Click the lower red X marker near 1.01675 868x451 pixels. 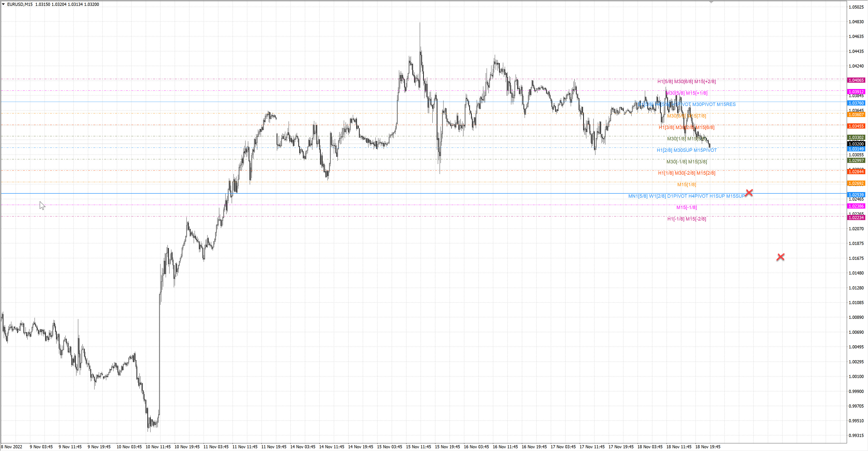(780, 257)
